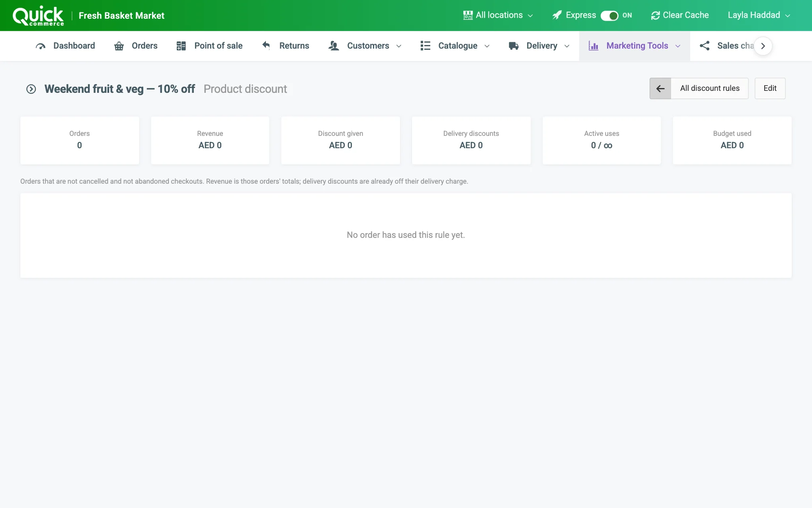Click the Point of sale register icon
Image resolution: width=812 pixels, height=508 pixels.
[181, 46]
